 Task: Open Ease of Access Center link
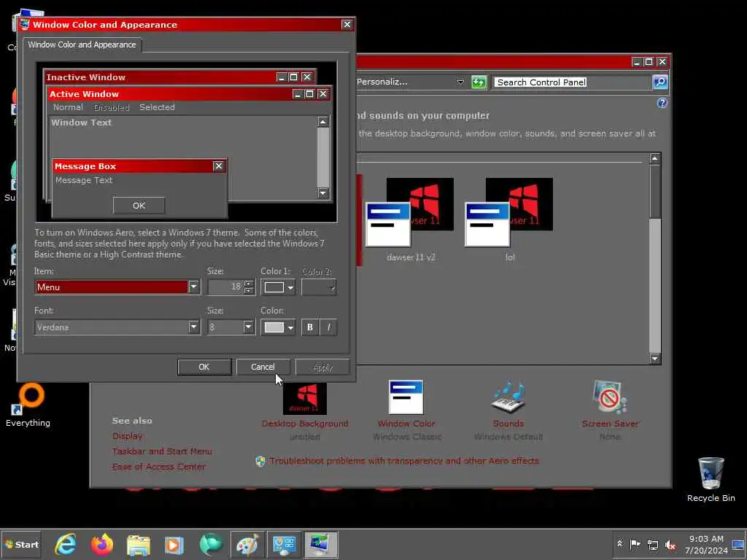(x=158, y=467)
